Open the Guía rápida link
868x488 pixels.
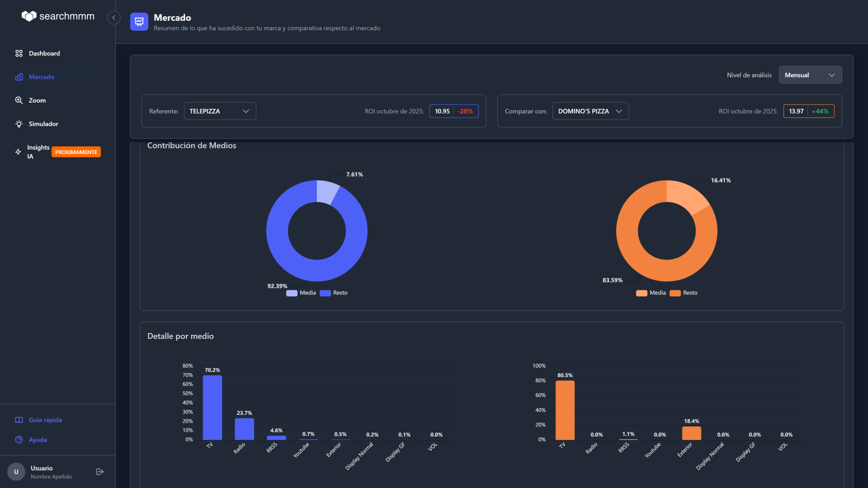[45, 420]
